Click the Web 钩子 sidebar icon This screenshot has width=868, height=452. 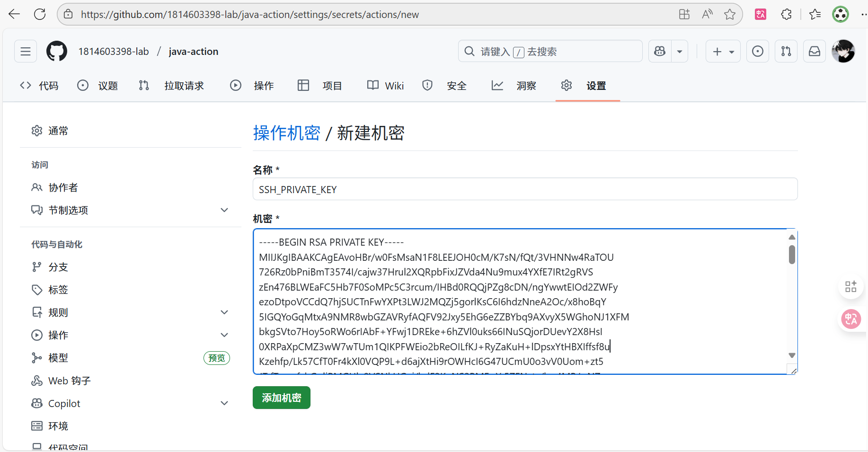tap(37, 381)
